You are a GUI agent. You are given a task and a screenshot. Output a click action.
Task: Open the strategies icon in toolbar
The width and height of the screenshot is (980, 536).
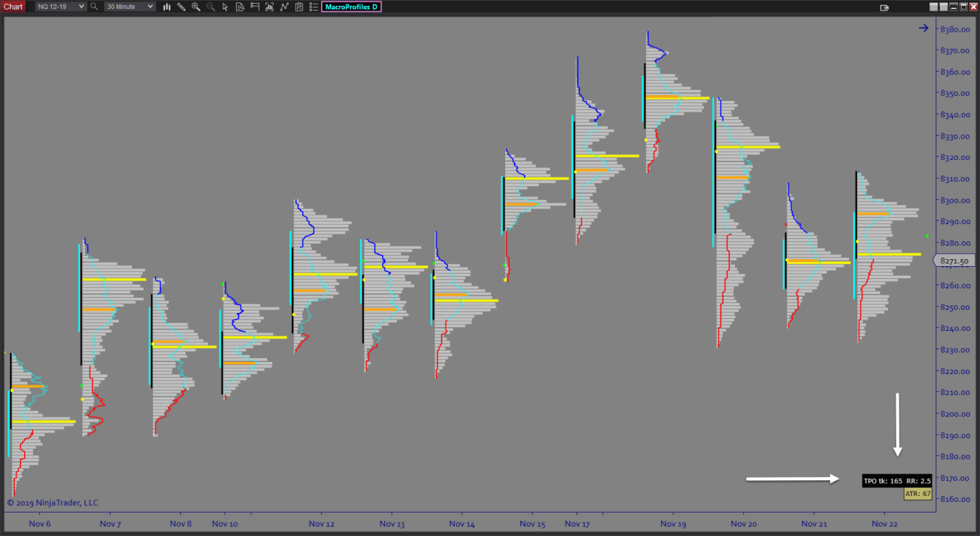click(284, 7)
